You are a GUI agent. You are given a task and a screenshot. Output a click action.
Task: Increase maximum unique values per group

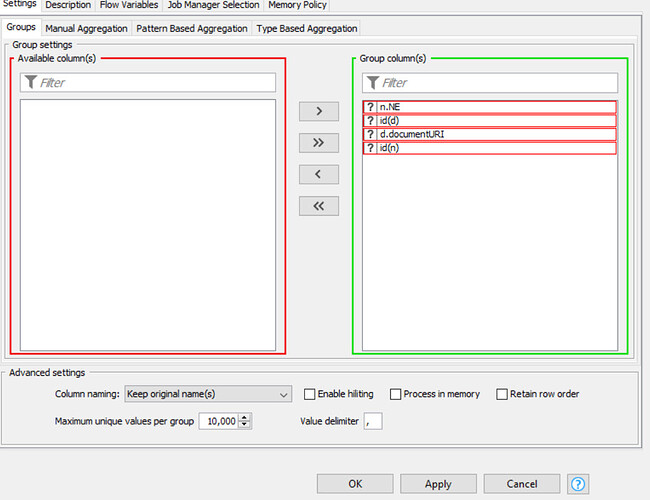pos(245,417)
